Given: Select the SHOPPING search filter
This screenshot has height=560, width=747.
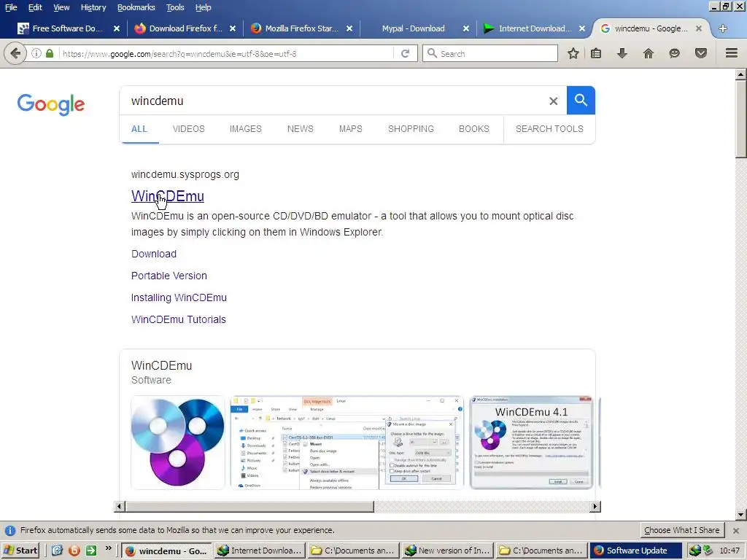Looking at the screenshot, I should (411, 128).
